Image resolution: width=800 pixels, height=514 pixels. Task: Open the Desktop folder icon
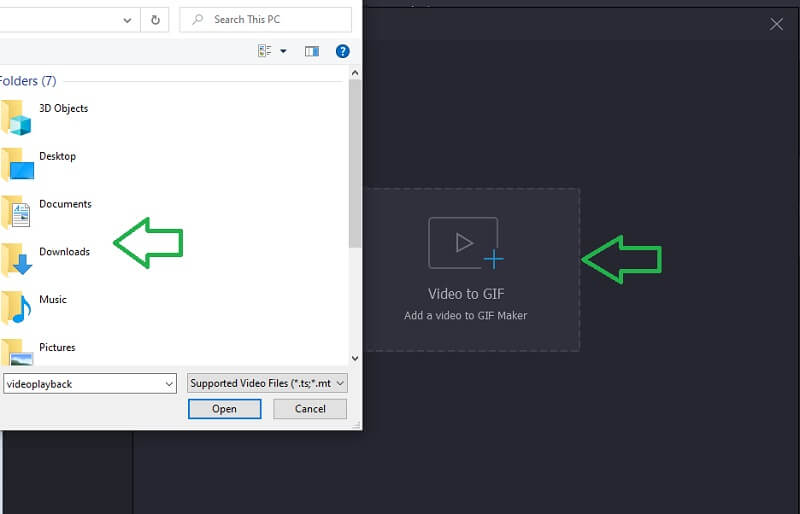click(x=17, y=164)
